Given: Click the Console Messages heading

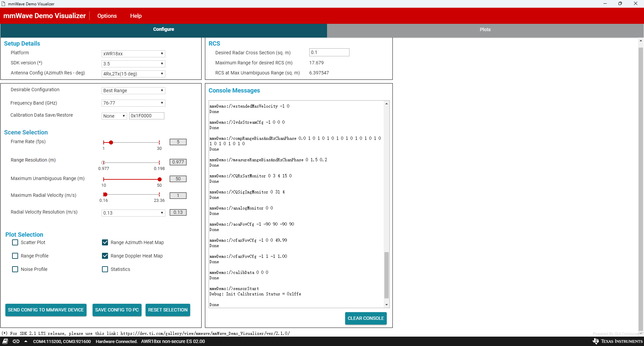Looking at the screenshot, I should pos(234,91).
